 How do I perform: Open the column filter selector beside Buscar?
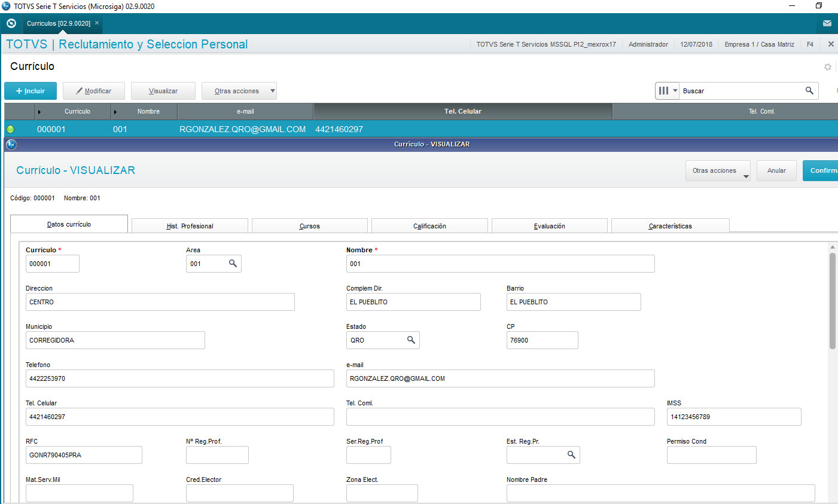667,91
